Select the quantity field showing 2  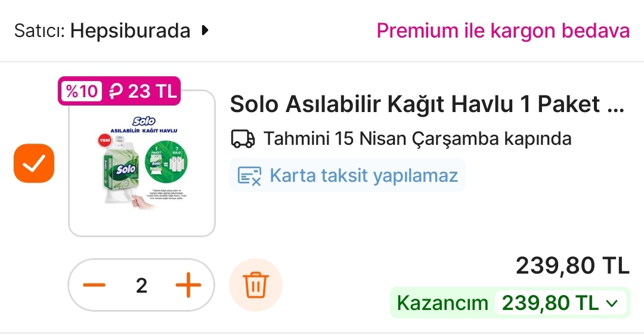[142, 286]
